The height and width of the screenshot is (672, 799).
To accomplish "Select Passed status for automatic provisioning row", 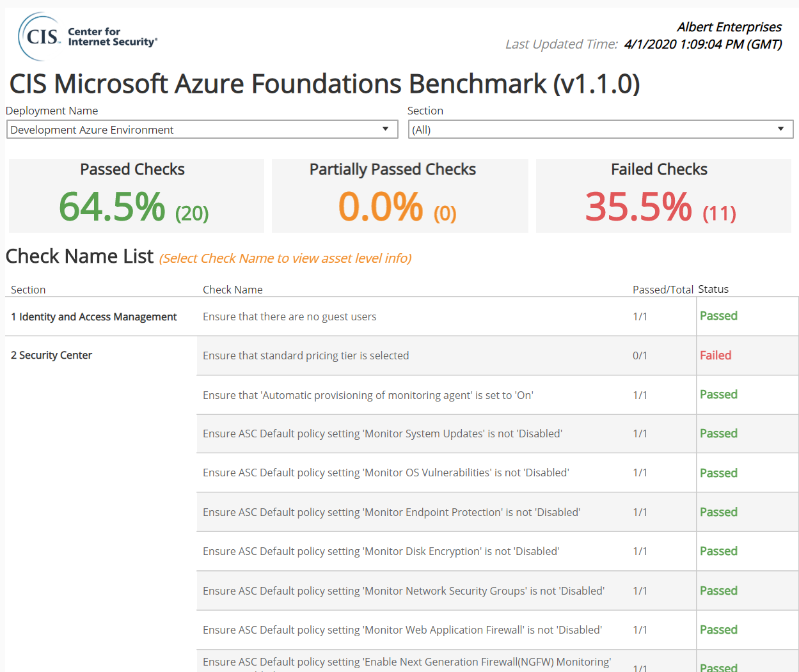I will (x=718, y=395).
